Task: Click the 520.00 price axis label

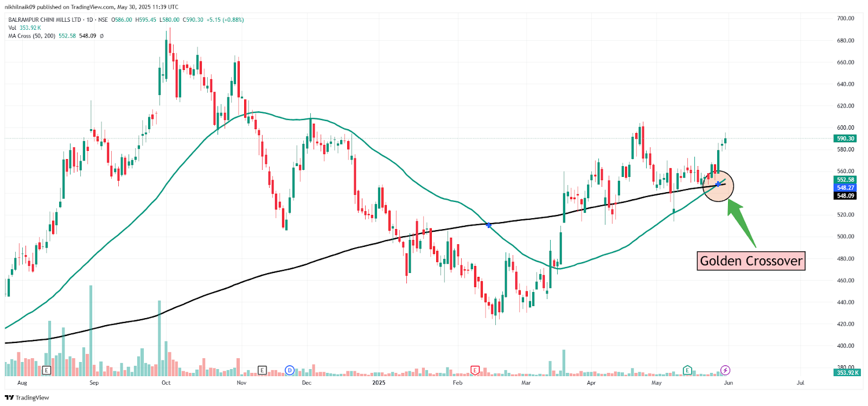Action: (x=845, y=215)
